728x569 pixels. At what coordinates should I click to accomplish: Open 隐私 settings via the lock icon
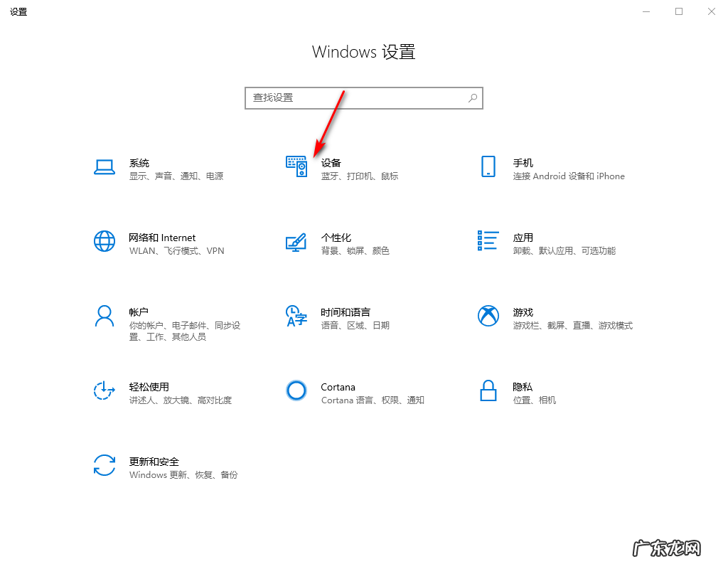pyautogui.click(x=488, y=391)
